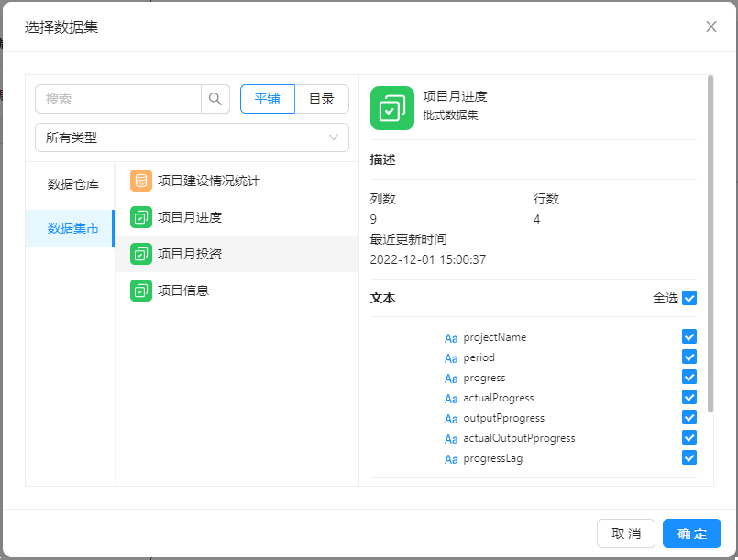Click the 确定 confirm button

(x=692, y=533)
